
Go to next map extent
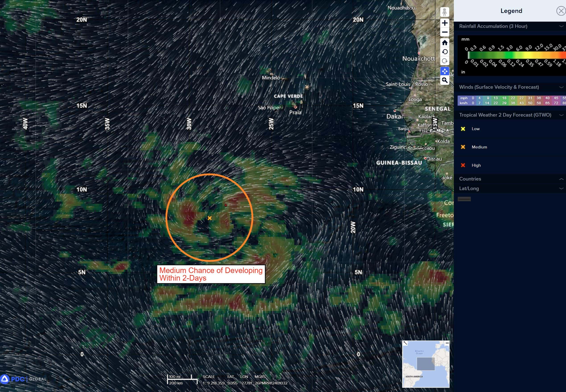point(444,61)
